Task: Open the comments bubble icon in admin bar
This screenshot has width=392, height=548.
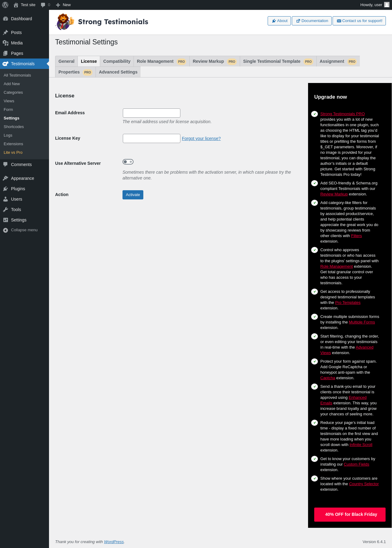Action: (43, 5)
